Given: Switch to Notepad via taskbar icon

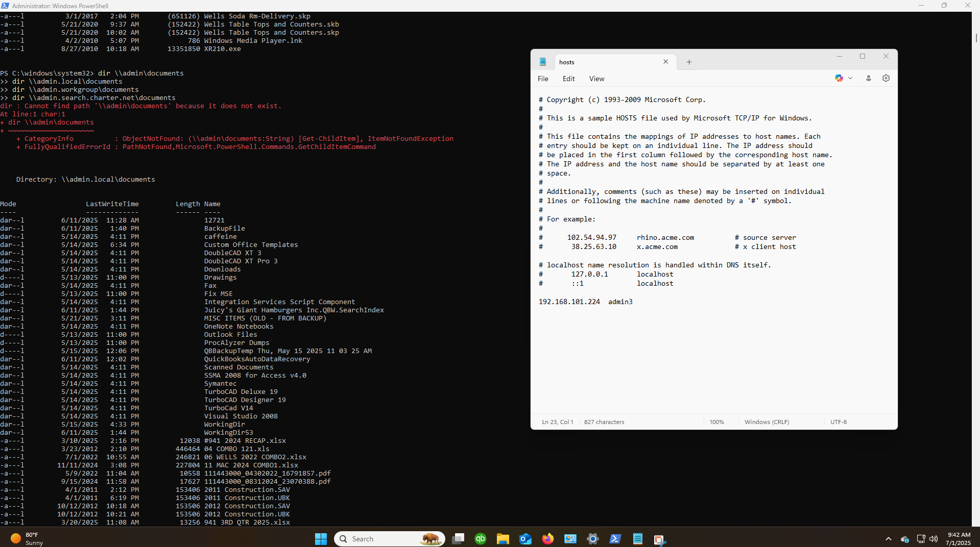Looking at the screenshot, I should [638, 539].
